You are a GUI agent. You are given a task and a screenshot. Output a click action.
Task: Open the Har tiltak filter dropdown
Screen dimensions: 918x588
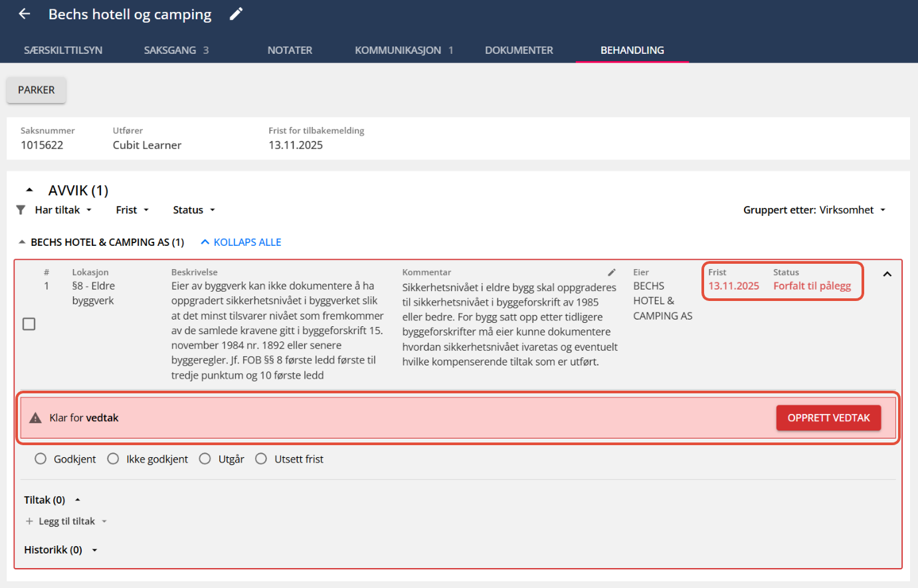pyautogui.click(x=63, y=210)
